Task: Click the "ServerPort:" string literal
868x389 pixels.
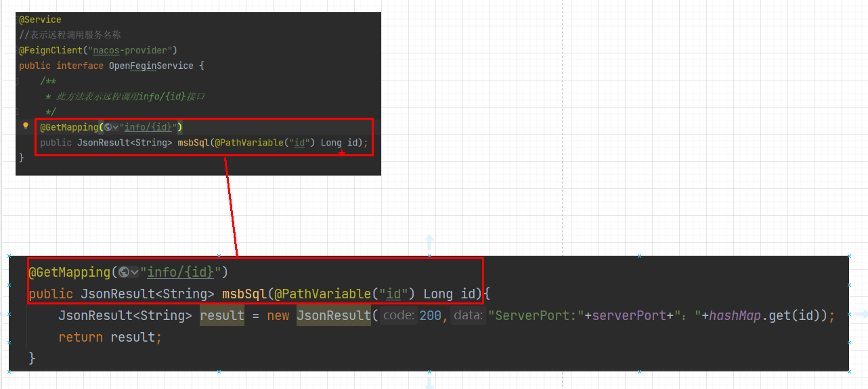Action: [536, 316]
